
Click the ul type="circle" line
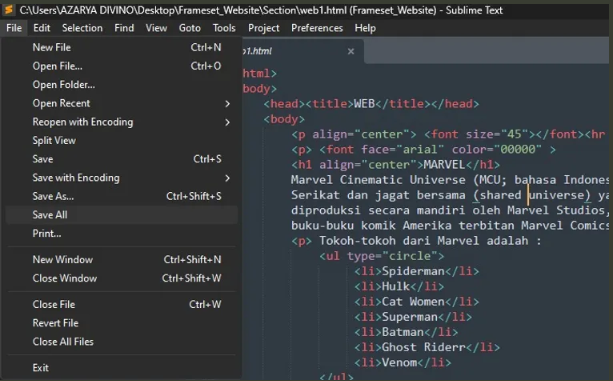382,256
